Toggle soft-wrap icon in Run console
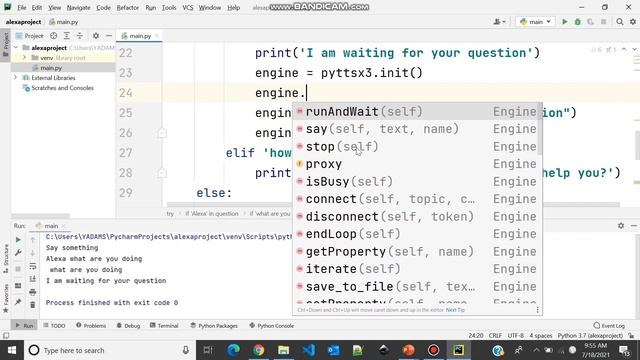Viewport: 640px width, 360px height. 33,266
